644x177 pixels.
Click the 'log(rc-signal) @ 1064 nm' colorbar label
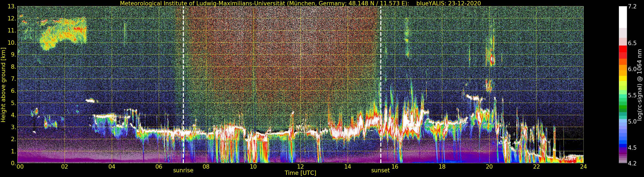[x=639, y=85]
